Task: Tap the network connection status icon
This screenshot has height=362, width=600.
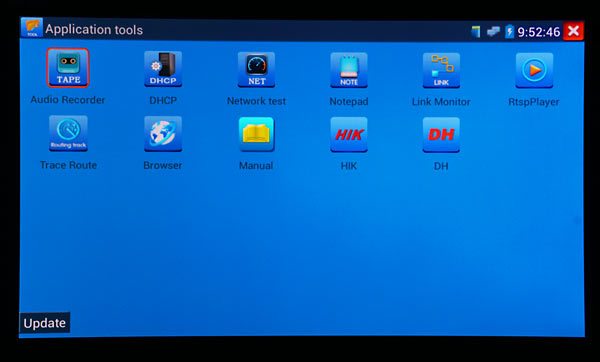Action: point(493,31)
